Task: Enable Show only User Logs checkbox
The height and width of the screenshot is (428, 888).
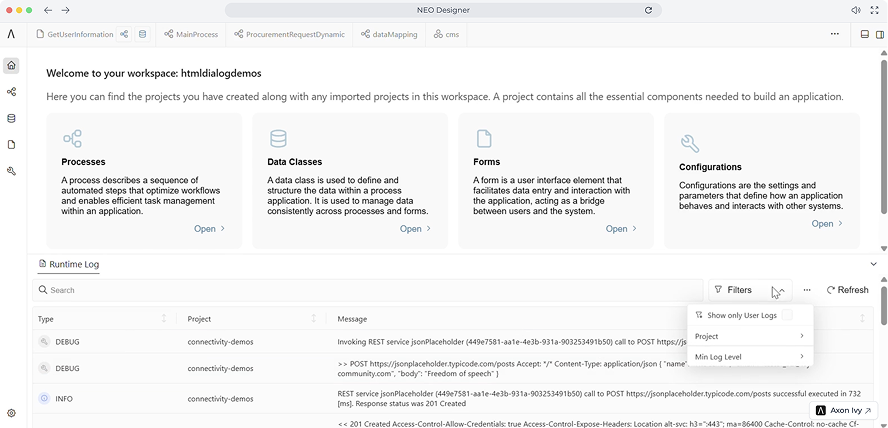Action: click(787, 315)
